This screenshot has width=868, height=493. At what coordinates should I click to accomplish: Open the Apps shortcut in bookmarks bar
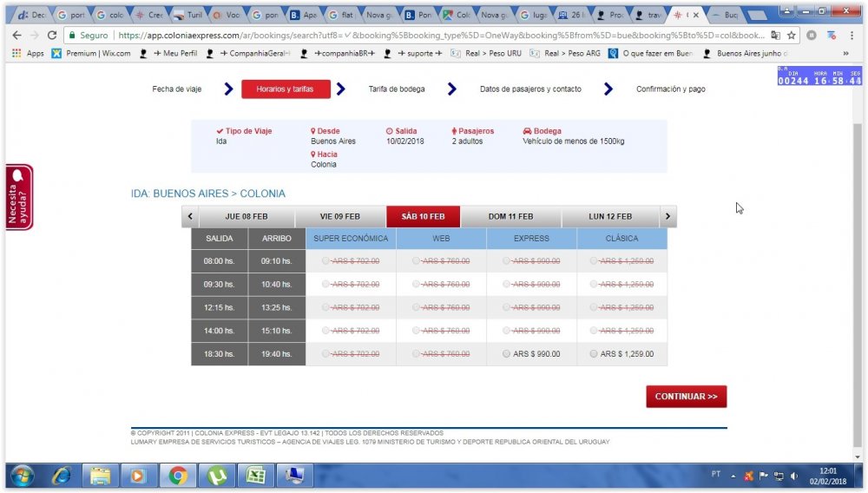tap(28, 53)
